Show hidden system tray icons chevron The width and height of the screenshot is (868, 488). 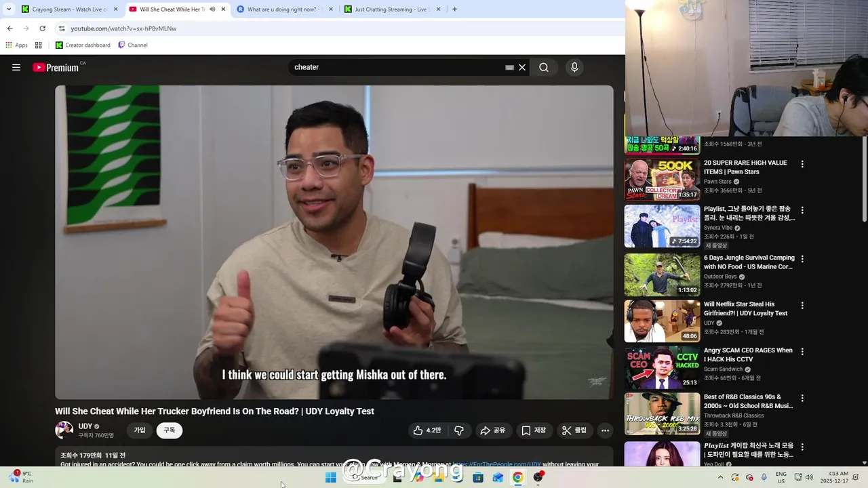(720, 477)
